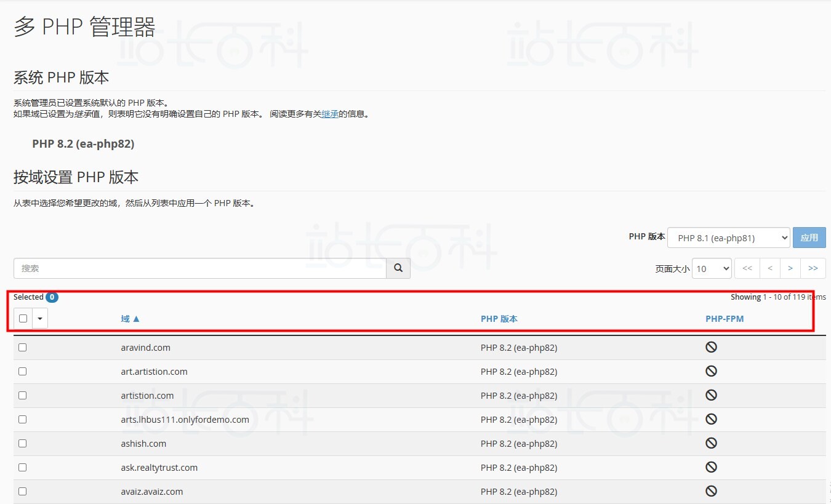831x504 pixels.
Task: Go to next page with > button
Action: [790, 268]
